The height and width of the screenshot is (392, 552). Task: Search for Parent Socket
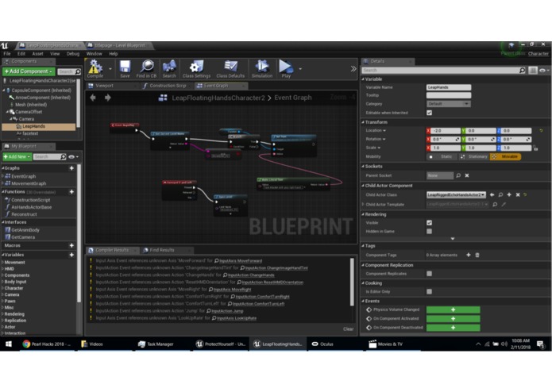458,175
